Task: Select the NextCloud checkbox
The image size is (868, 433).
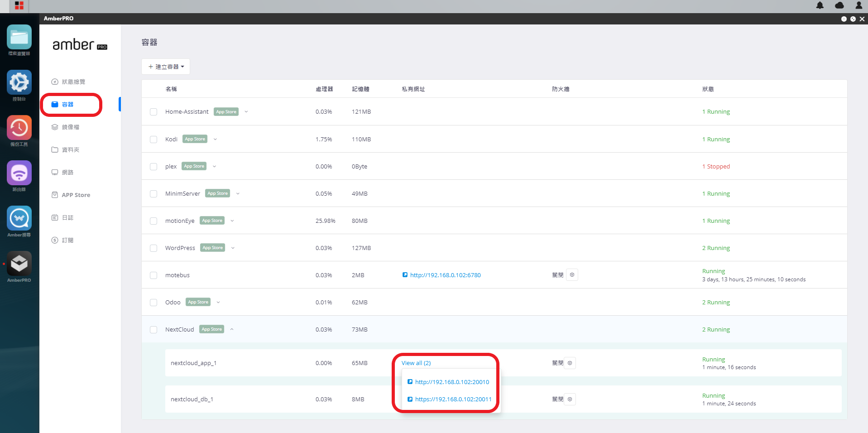Action: tap(153, 330)
